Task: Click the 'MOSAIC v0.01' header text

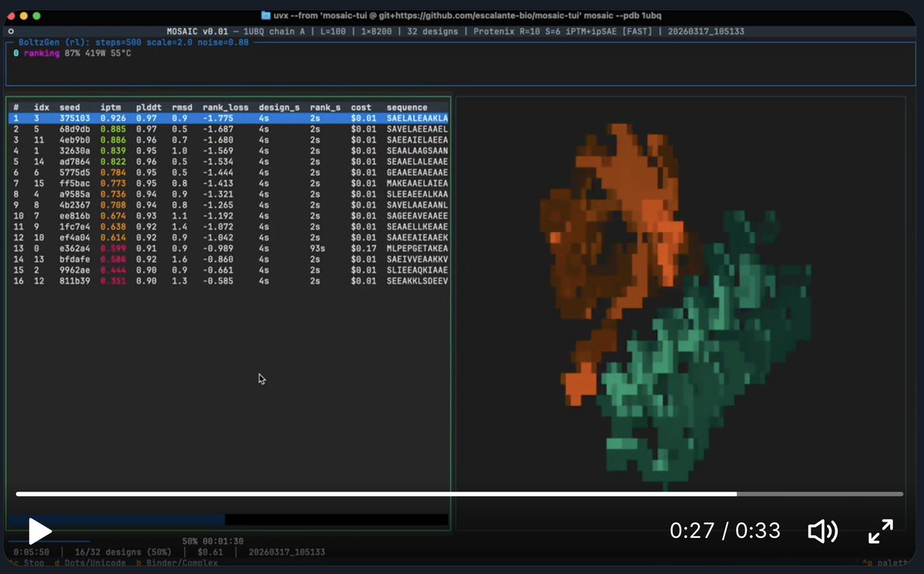Action: pyautogui.click(x=197, y=32)
